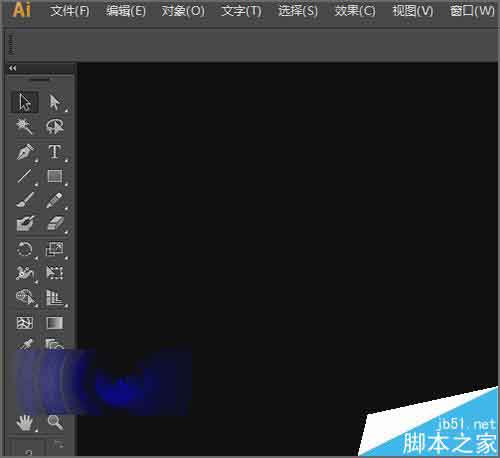Select the Shape Builder tool
Viewport: 500px width, 458px height.
pos(25,297)
